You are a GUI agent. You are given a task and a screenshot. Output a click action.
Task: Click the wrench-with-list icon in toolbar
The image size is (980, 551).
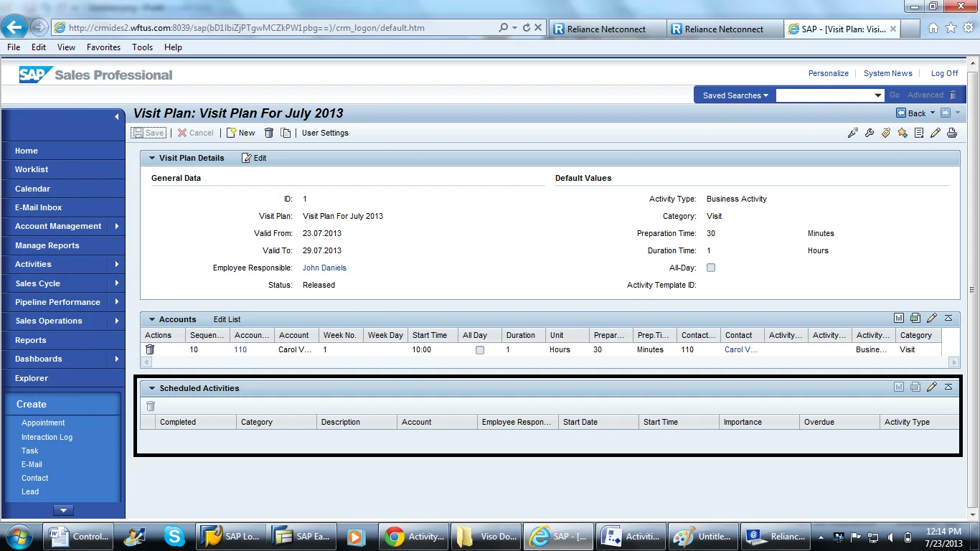coord(853,133)
